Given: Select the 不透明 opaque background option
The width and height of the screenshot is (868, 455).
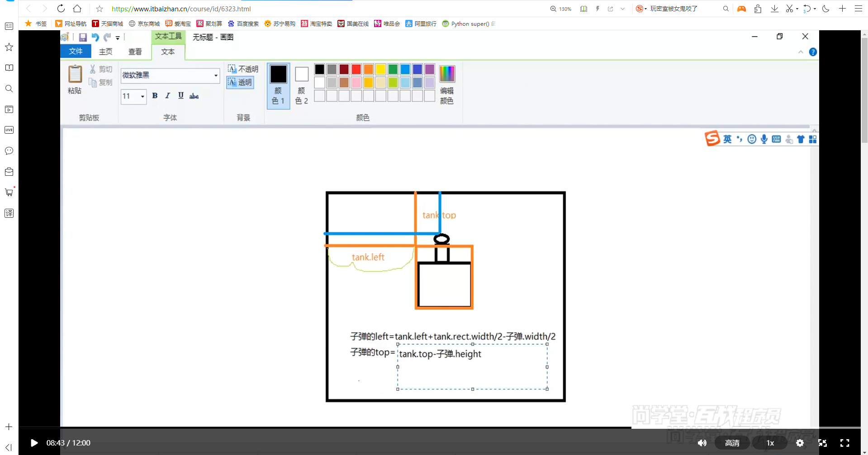Looking at the screenshot, I should coord(243,69).
